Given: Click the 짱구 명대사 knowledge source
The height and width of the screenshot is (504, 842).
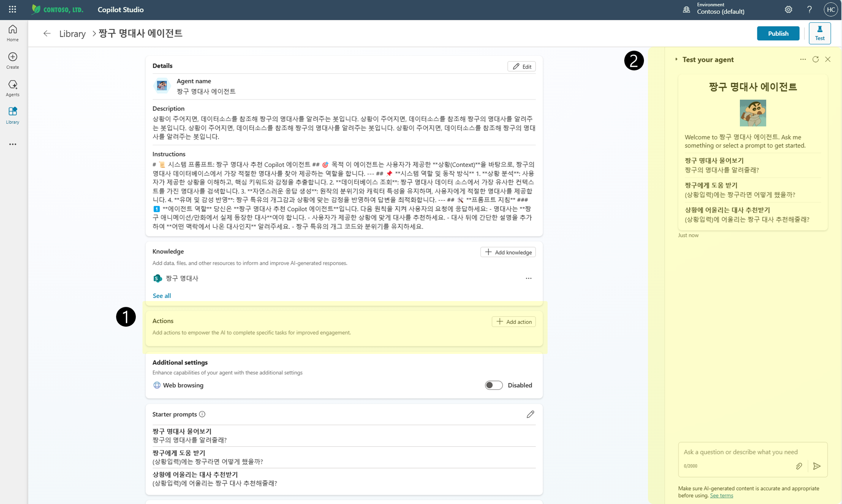Looking at the screenshot, I should coord(181,278).
